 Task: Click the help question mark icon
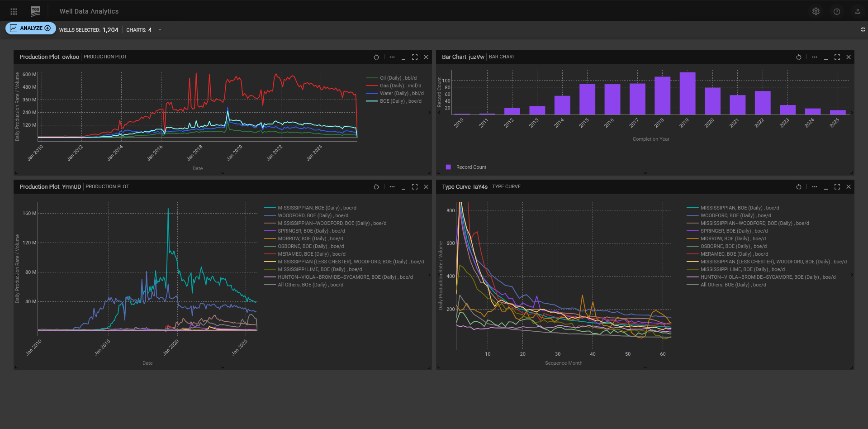836,11
